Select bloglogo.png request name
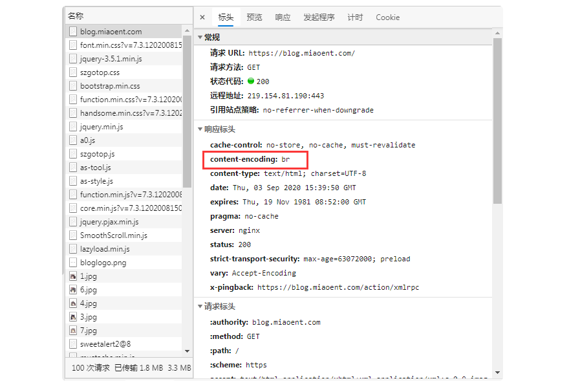Screen dimensions: 569x392 103,263
